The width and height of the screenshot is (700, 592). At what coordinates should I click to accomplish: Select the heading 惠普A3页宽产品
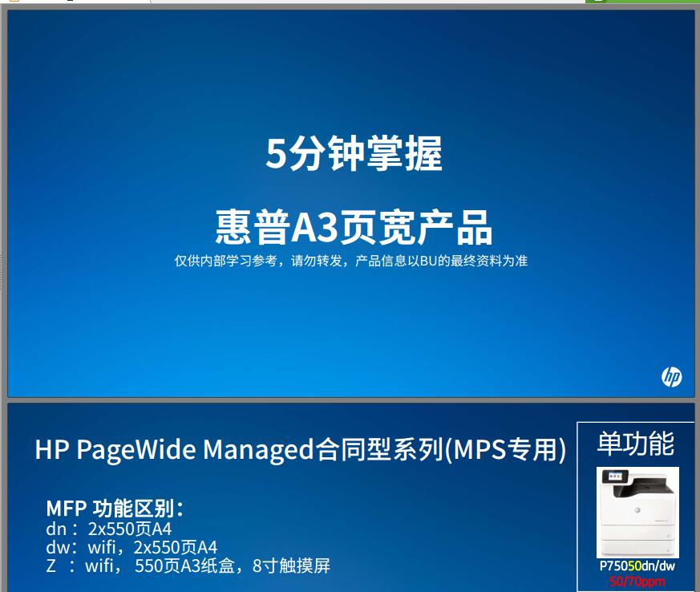354,228
